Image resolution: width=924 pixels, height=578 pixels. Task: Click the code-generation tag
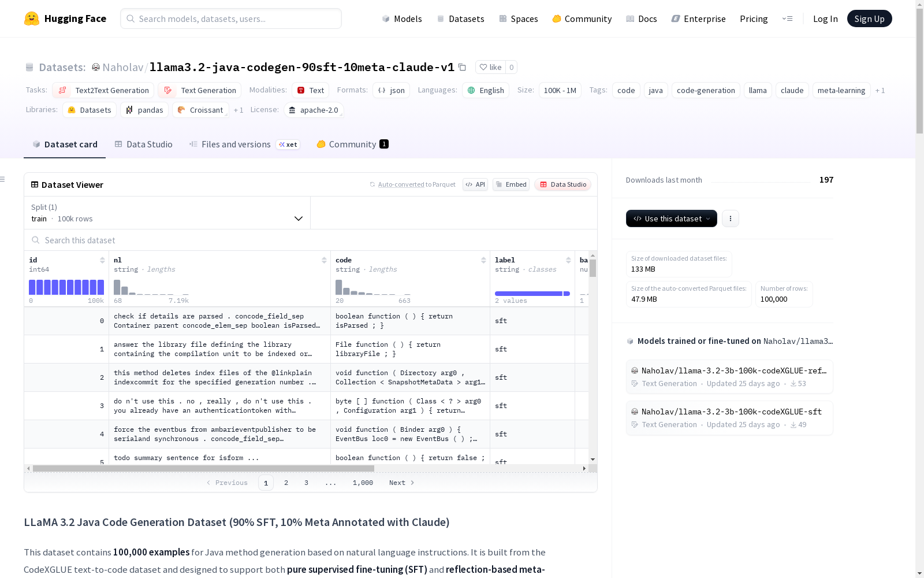click(706, 90)
